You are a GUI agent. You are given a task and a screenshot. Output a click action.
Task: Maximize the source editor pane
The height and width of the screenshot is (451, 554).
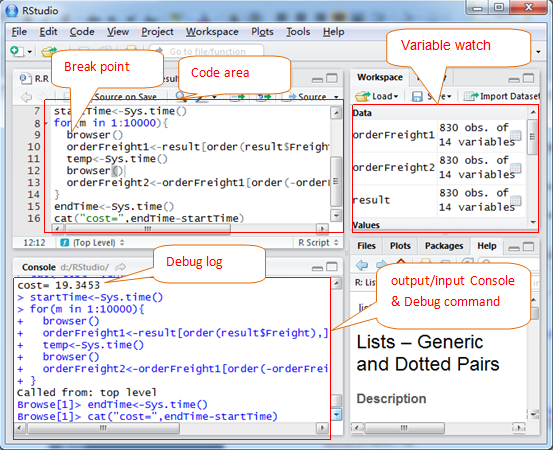[332, 78]
